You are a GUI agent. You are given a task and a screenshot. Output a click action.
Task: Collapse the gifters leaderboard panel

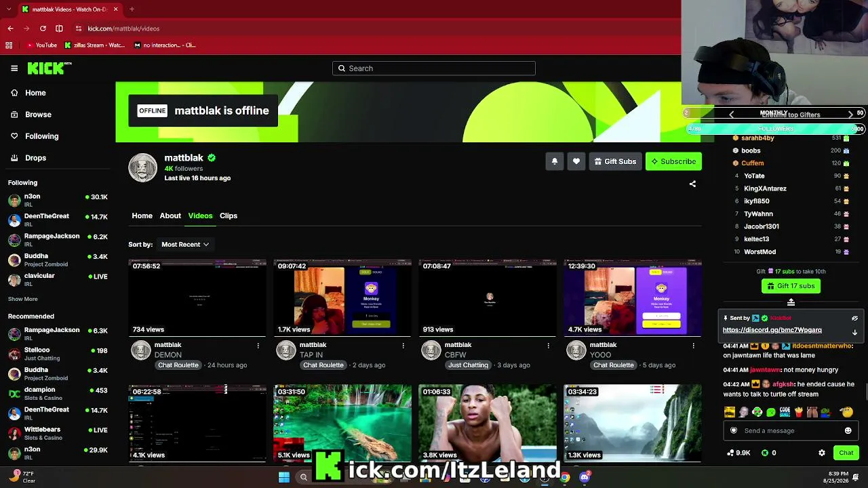[x=791, y=302]
